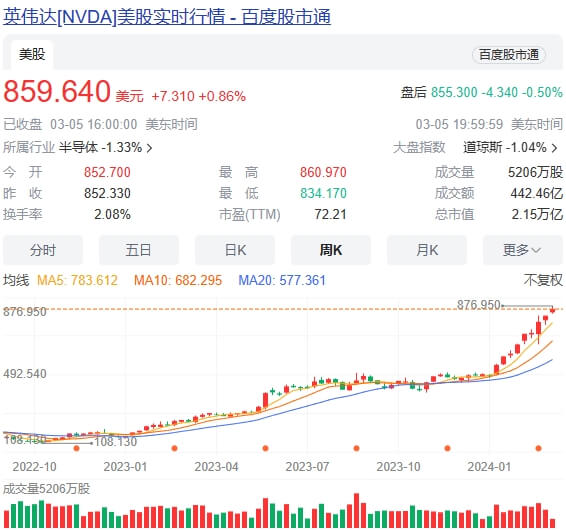Click the 876.950 high marker on chart
The image size is (566, 530).
[479, 305]
